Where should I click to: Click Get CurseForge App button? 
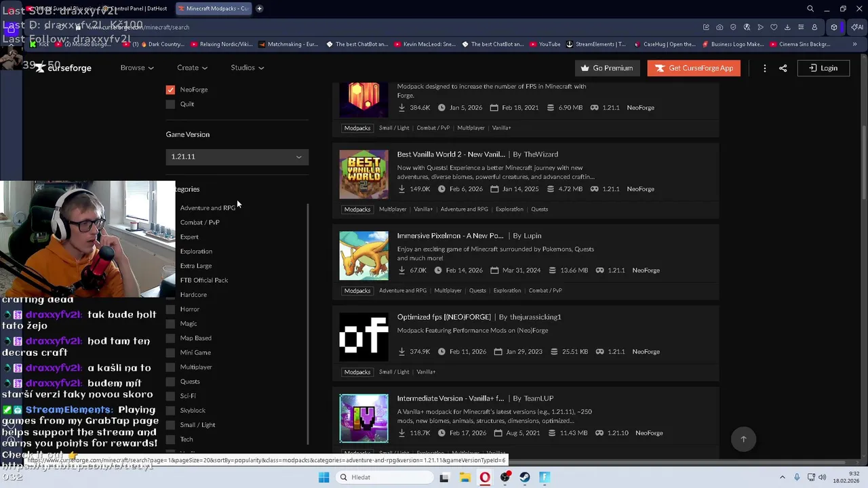(x=694, y=68)
